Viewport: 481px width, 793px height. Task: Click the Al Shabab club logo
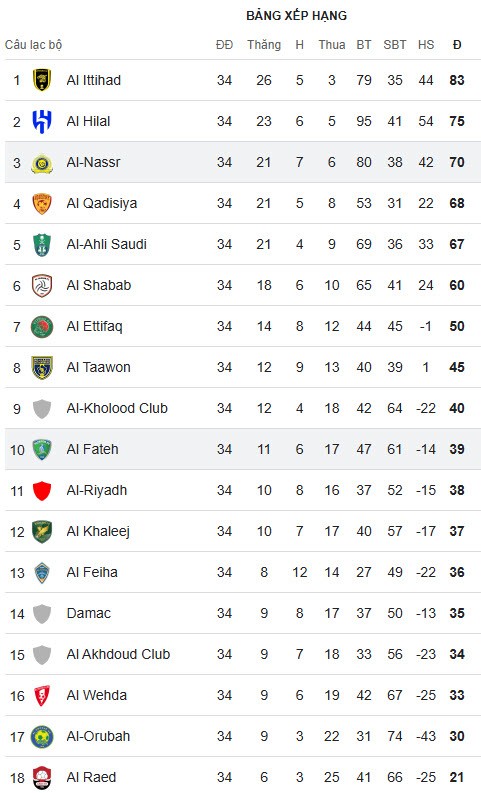(42, 285)
